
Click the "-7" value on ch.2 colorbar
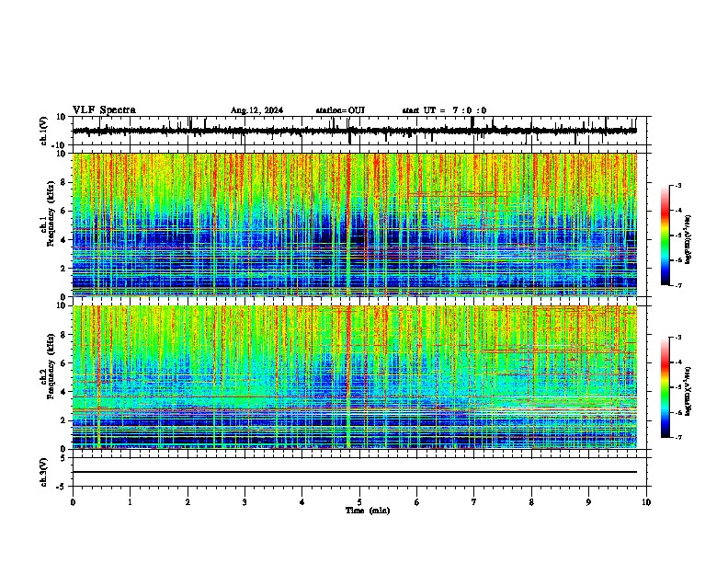[677, 437]
